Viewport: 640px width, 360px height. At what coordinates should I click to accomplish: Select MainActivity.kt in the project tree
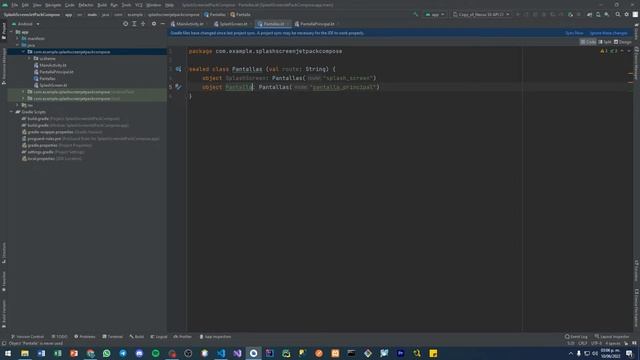50,65
